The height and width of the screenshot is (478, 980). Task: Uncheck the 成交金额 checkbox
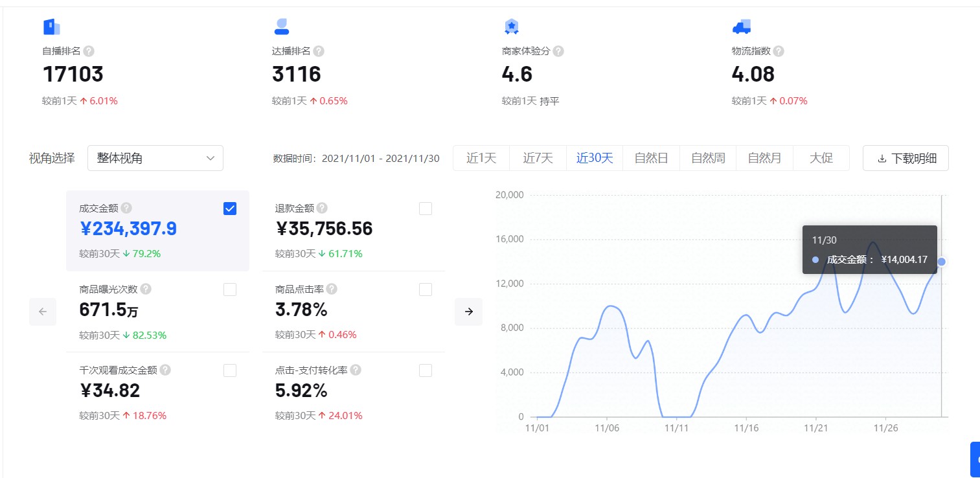(230, 209)
